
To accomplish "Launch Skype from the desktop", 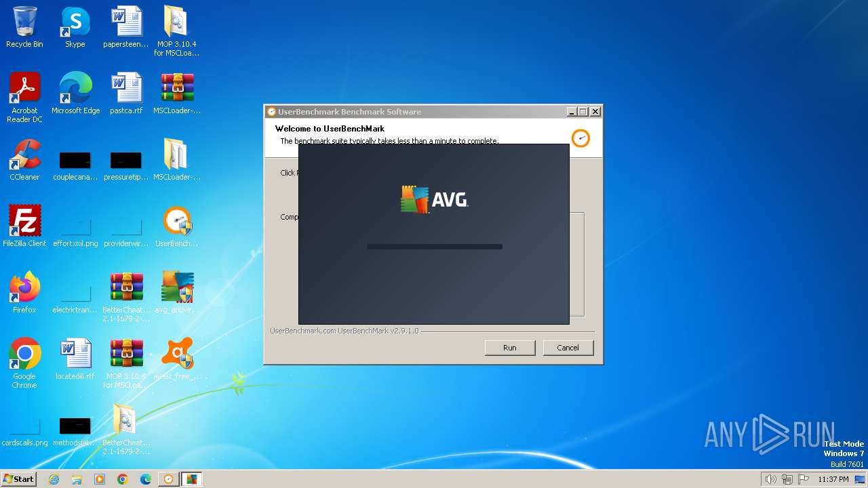I will tap(75, 27).
